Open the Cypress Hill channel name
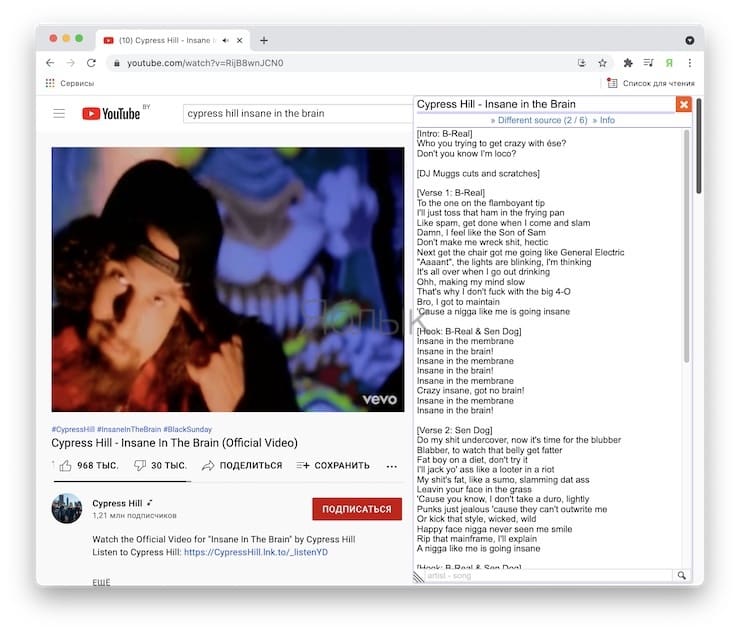 (117, 504)
